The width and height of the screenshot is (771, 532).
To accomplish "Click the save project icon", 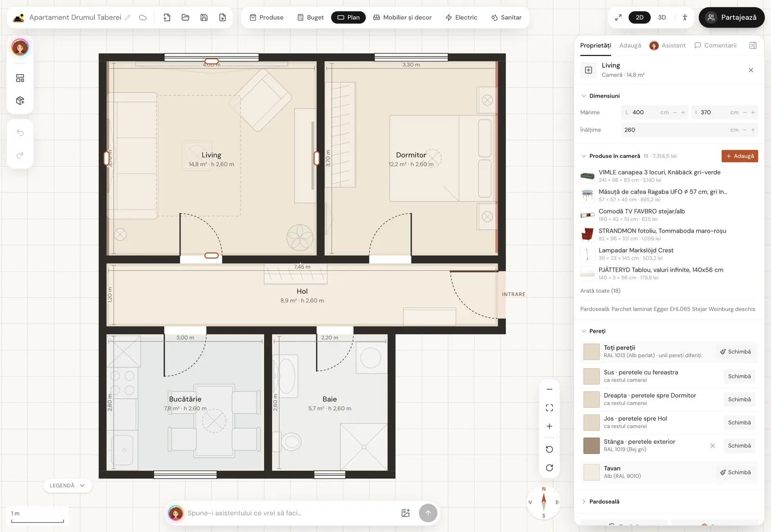I will pos(204,17).
